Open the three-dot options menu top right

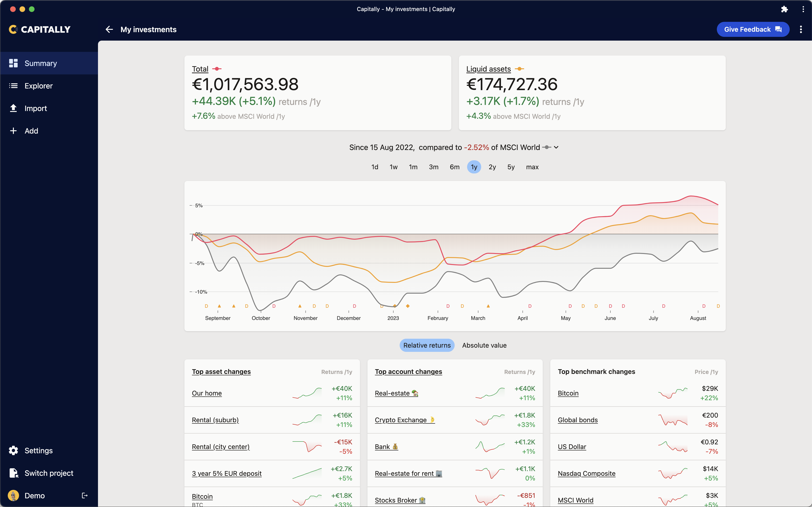pos(801,29)
